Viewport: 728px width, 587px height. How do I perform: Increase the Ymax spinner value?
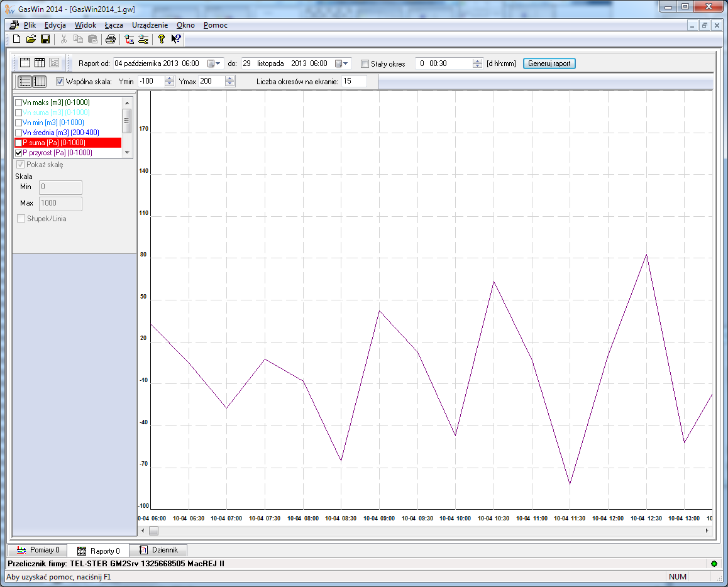point(230,79)
